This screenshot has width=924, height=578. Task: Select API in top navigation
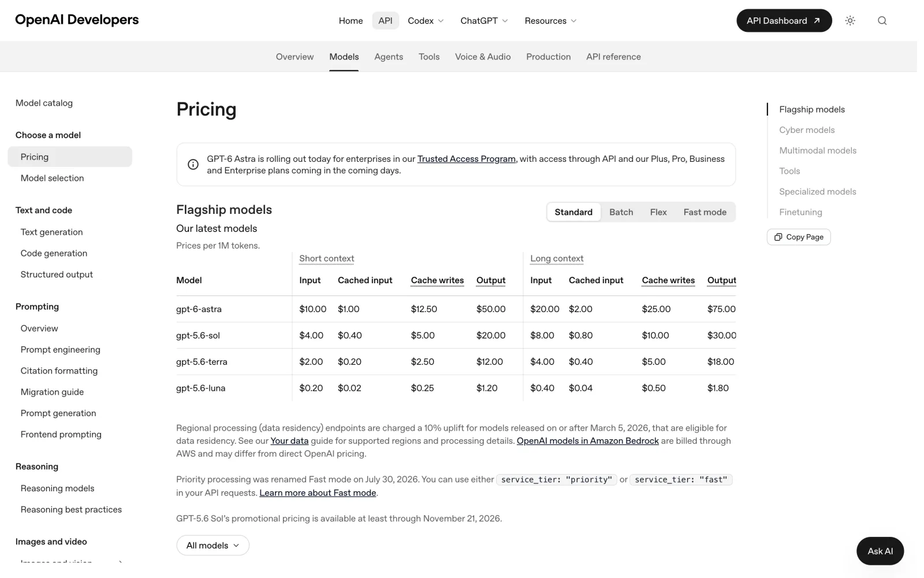coord(385,21)
